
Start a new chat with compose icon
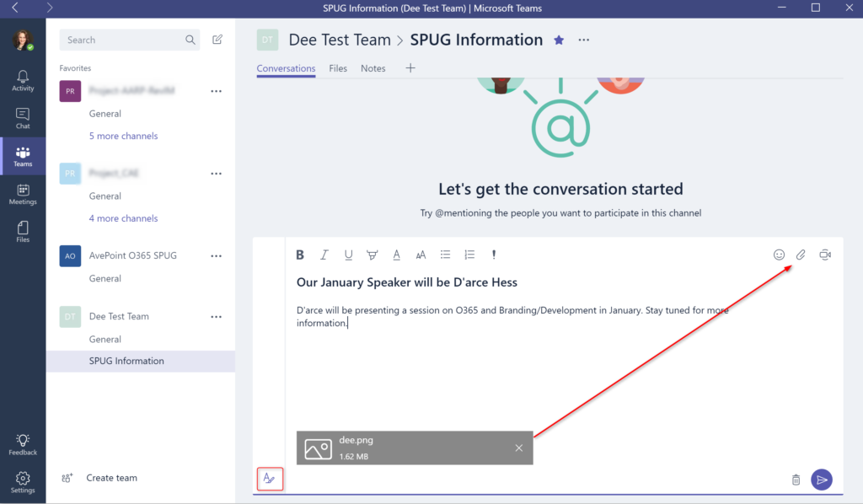[217, 40]
